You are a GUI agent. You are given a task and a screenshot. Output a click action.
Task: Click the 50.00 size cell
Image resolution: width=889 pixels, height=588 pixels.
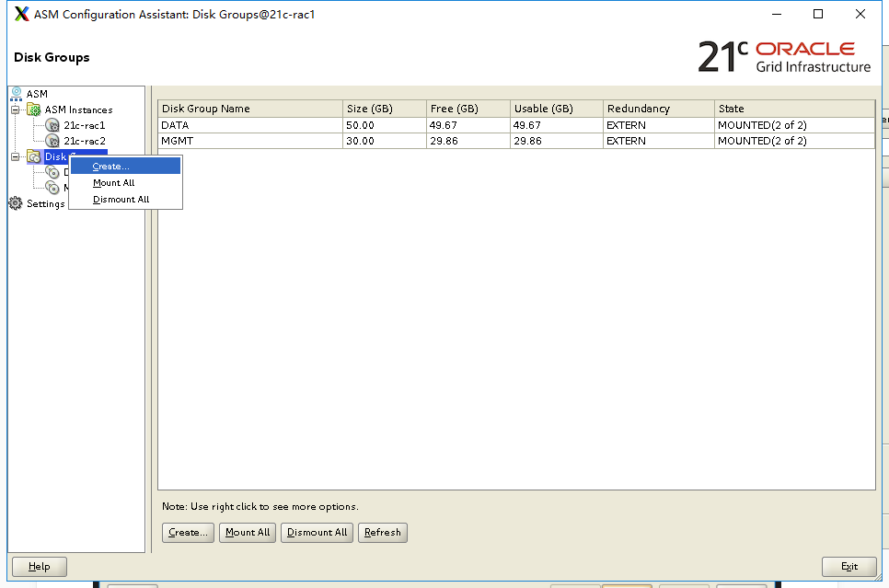click(385, 125)
